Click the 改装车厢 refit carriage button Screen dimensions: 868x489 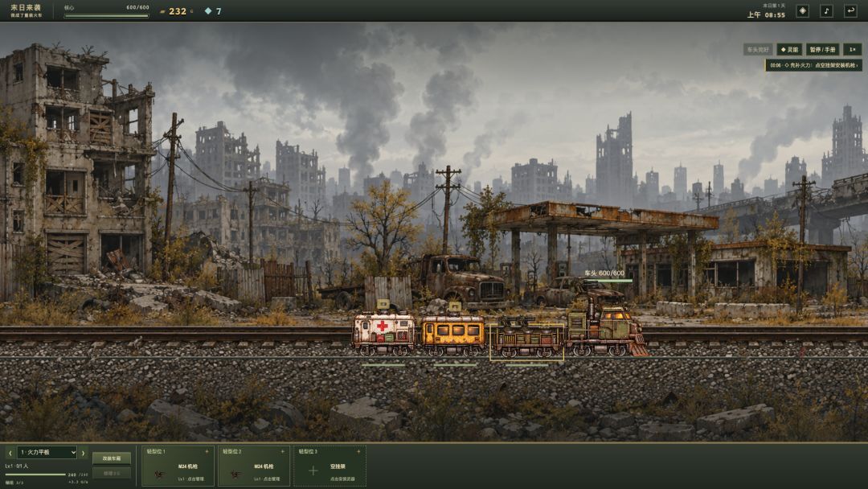pos(112,458)
